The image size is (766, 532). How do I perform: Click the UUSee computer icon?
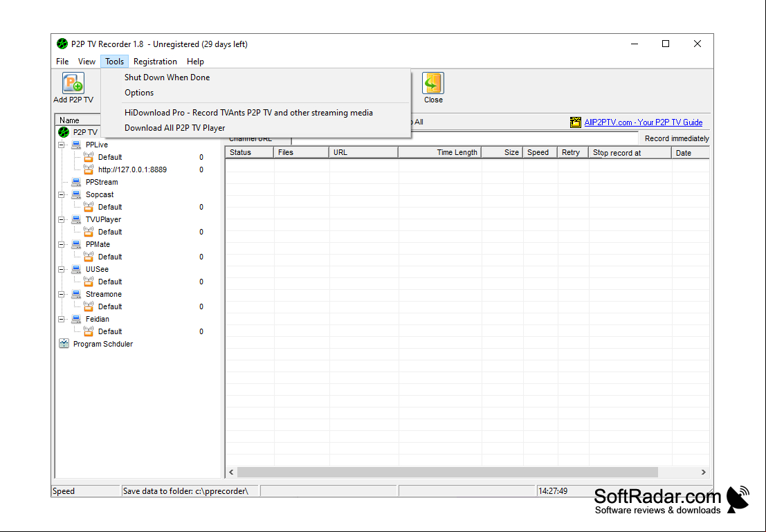coord(76,269)
